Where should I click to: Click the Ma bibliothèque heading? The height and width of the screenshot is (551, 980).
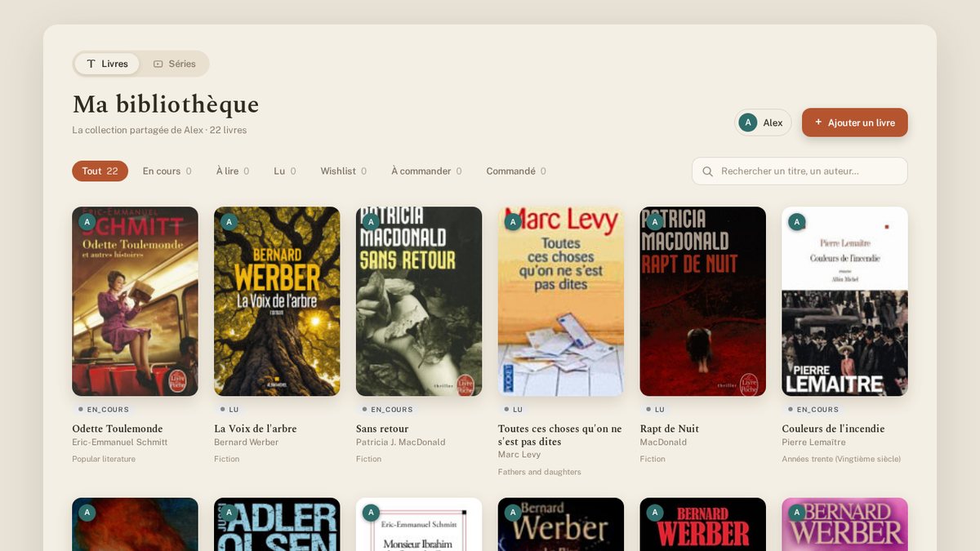pos(166,104)
